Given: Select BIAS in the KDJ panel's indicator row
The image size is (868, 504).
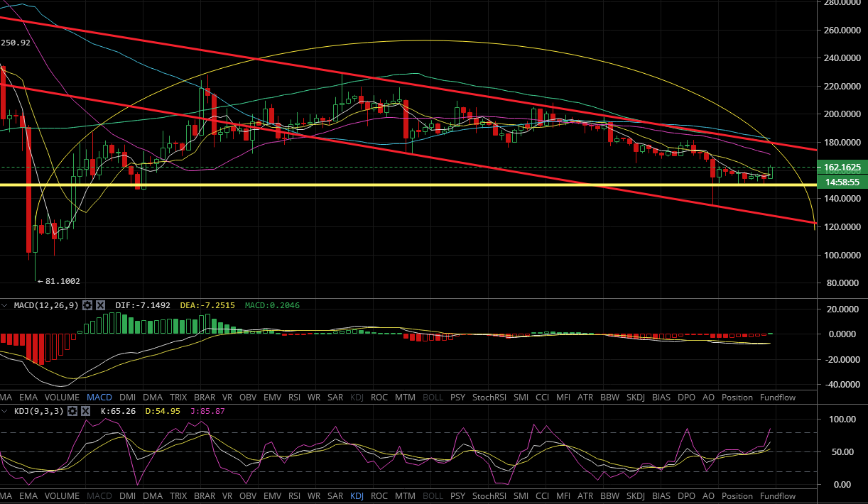Looking at the screenshot, I should (x=661, y=495).
